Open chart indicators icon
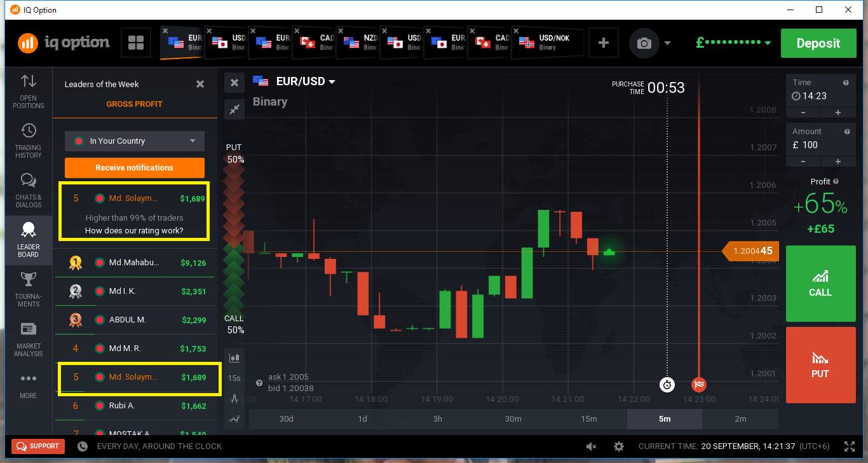The width and height of the screenshot is (868, 463). click(234, 419)
